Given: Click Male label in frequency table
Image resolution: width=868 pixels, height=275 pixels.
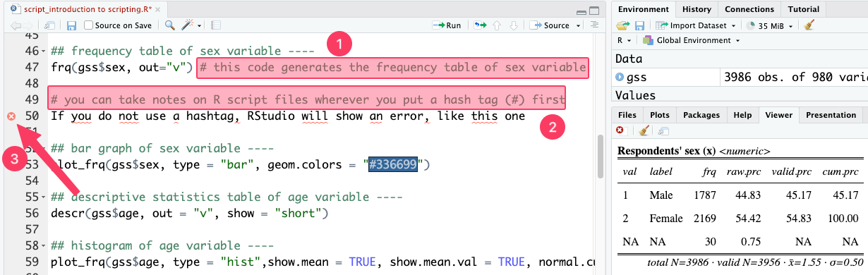Looking at the screenshot, I should coord(661,195).
